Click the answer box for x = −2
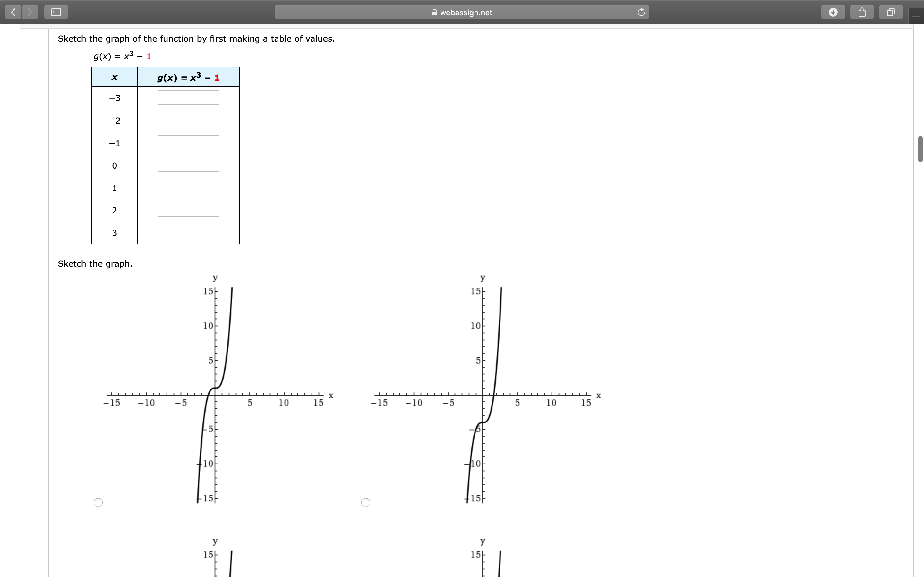 [188, 120]
